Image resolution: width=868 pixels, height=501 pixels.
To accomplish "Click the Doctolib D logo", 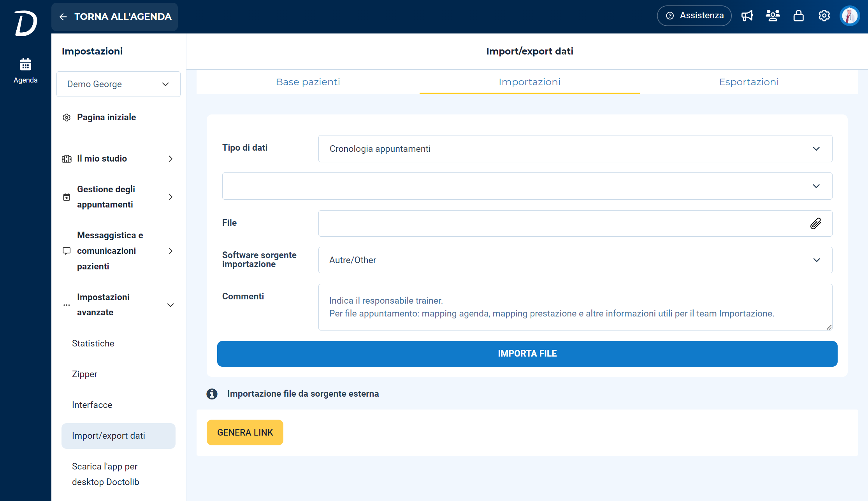I will (26, 23).
